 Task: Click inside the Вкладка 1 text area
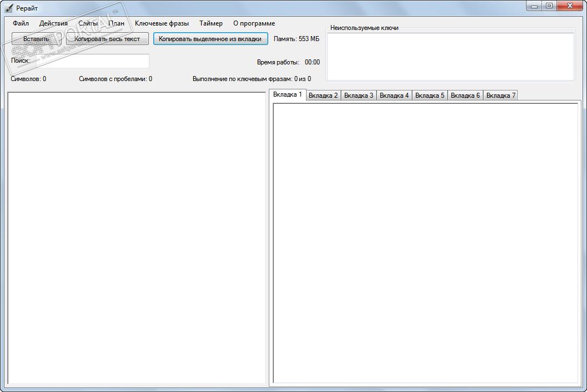click(x=425, y=243)
